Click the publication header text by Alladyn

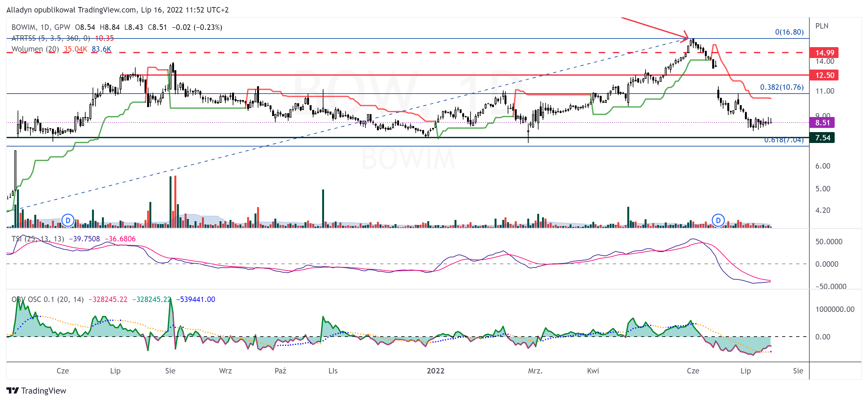tap(117, 10)
